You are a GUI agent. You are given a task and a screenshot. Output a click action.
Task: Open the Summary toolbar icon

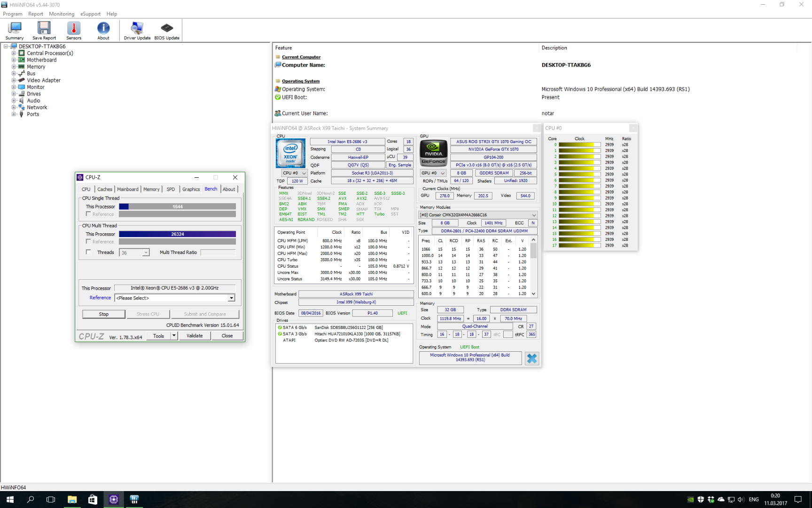pos(15,31)
